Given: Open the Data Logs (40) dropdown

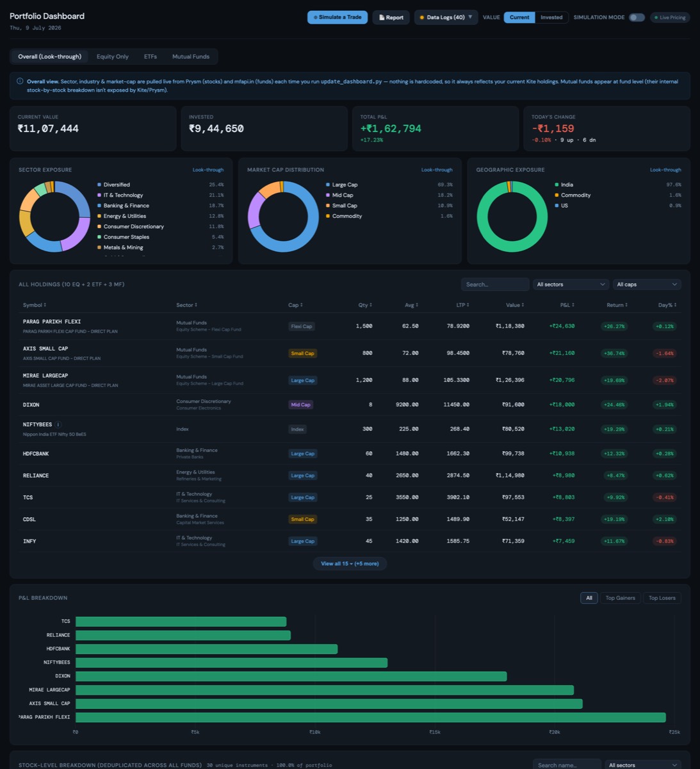Looking at the screenshot, I should click(446, 17).
